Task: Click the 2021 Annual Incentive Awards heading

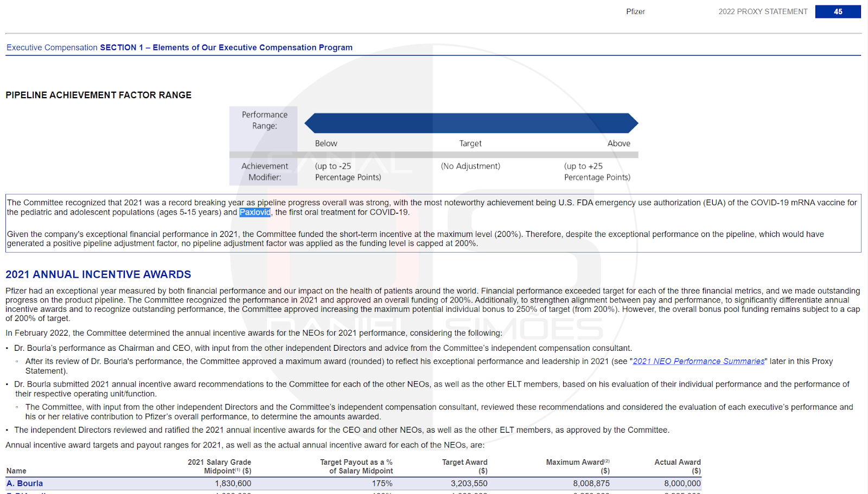Action: point(98,274)
